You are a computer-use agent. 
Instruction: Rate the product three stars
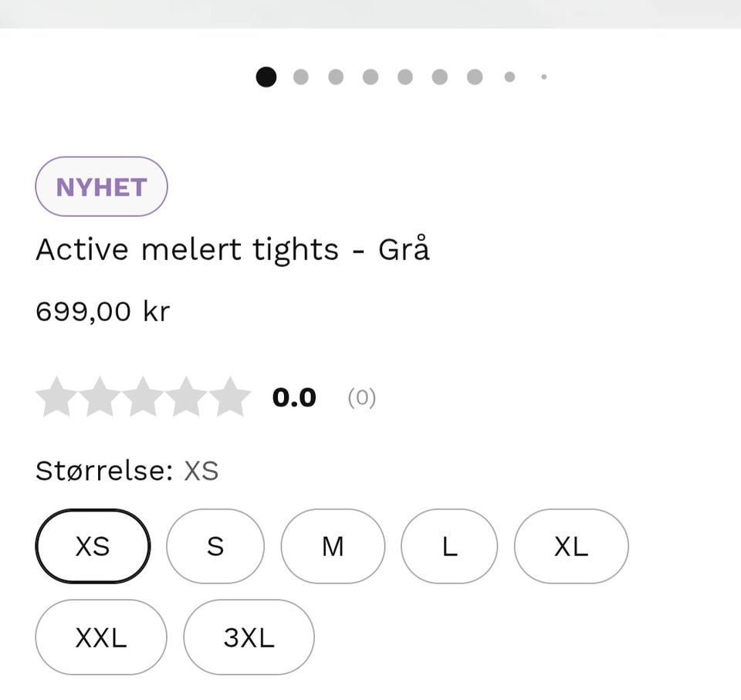[x=143, y=397]
